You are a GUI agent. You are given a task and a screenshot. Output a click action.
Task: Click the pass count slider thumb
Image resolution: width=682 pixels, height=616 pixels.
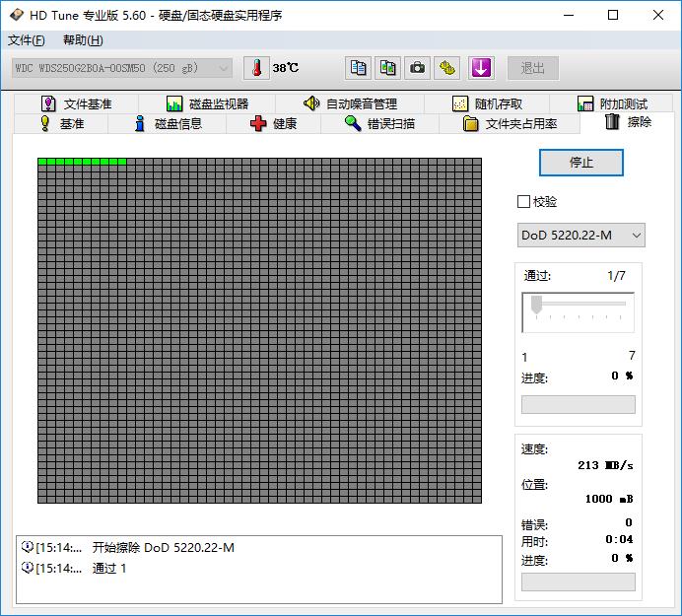click(536, 305)
